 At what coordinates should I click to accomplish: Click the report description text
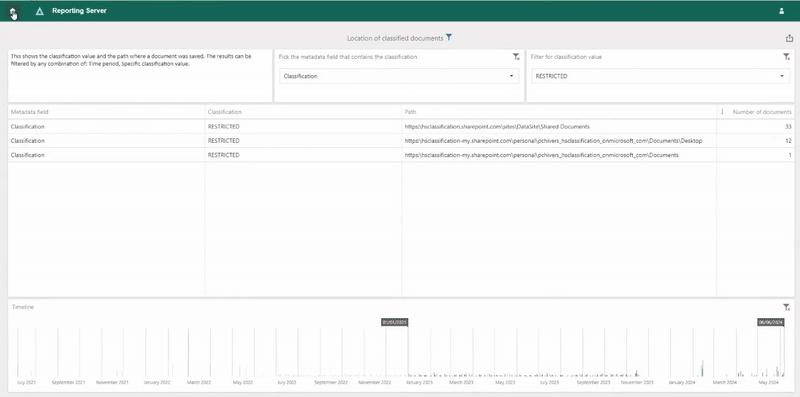[x=131, y=60]
